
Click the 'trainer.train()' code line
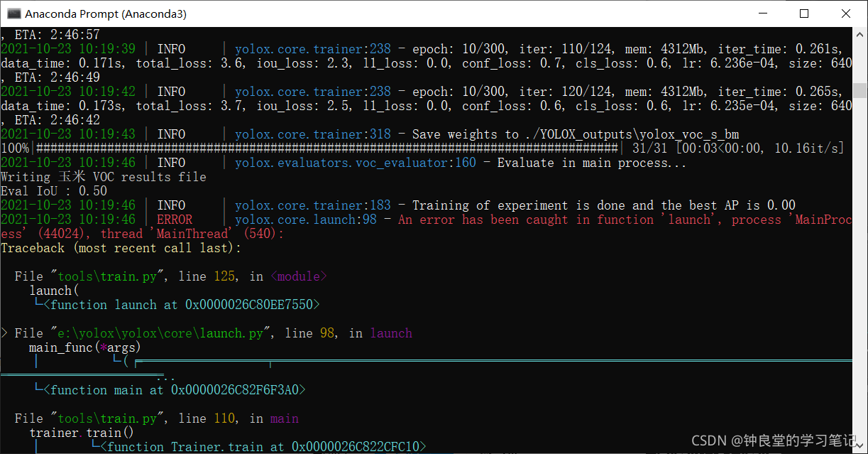point(82,433)
